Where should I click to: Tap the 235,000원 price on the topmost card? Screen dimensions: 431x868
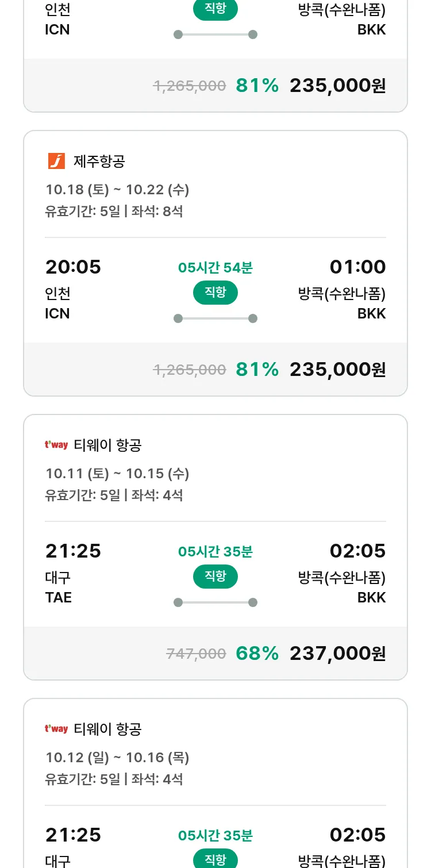(337, 86)
